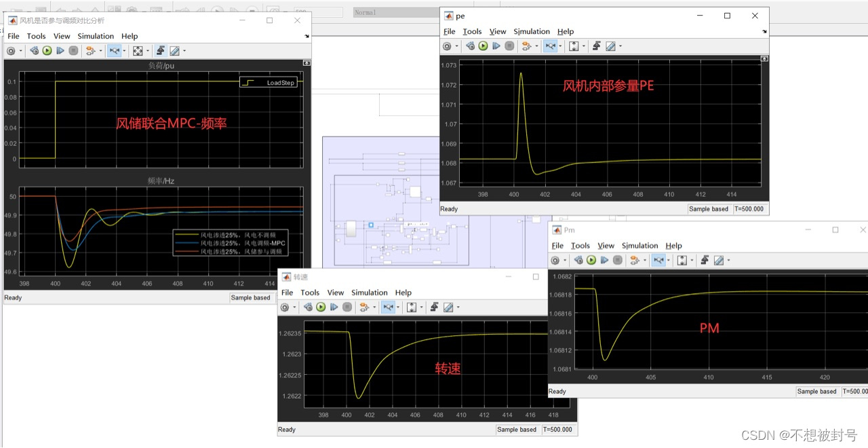This screenshot has width=868, height=448.
Task: Toggle zoom tool in 转速 scope
Action: 388,307
